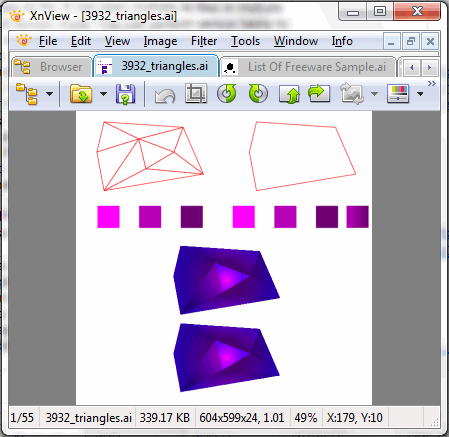Click the 339.17 KB file size text

pos(165,418)
